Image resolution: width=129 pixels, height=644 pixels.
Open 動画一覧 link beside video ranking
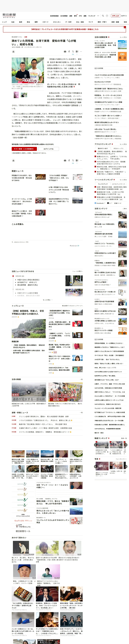(x=124, y=438)
